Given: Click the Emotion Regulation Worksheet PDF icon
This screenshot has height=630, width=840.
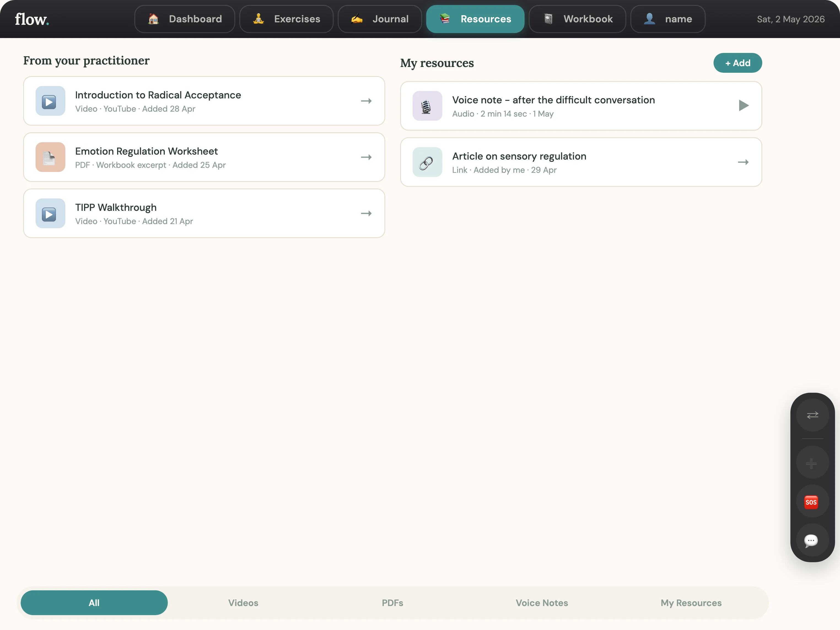Looking at the screenshot, I should [50, 157].
